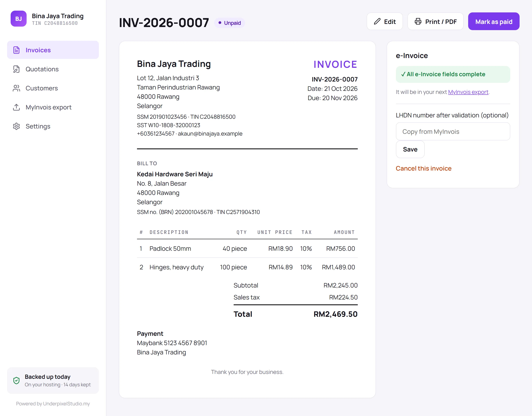
Task: Click the Maybank 5123 4567 8901 account line
Action: (172, 343)
